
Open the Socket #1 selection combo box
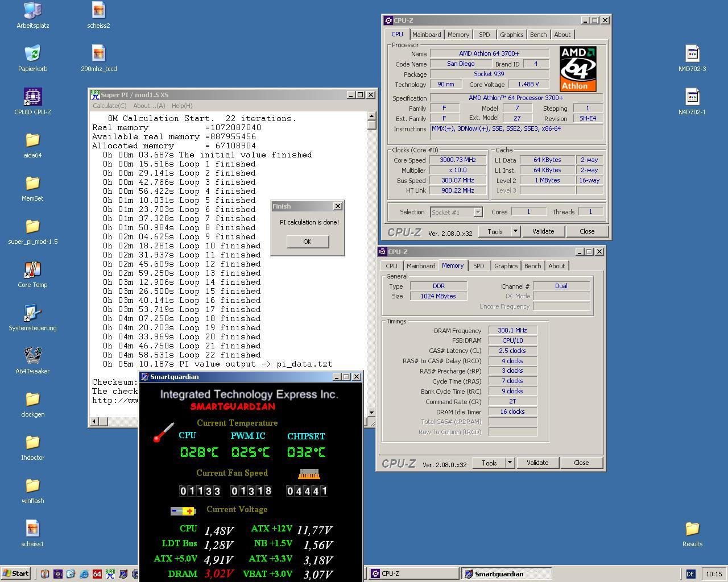pyautogui.click(x=457, y=212)
